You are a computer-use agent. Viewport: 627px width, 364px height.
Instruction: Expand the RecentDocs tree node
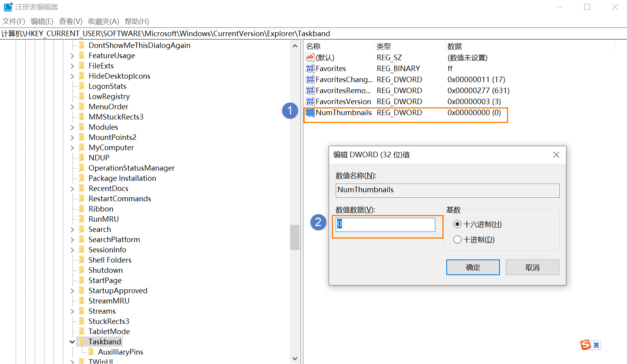[x=72, y=189]
